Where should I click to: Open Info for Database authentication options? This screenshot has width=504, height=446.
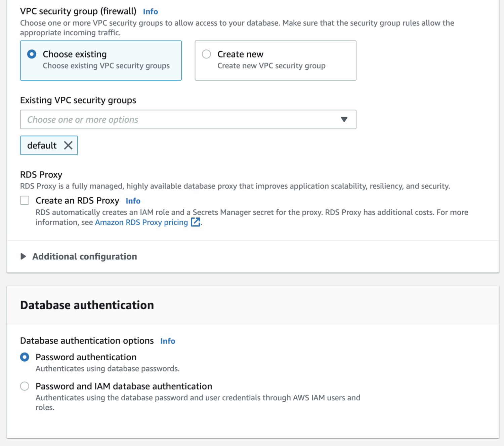pyautogui.click(x=168, y=341)
